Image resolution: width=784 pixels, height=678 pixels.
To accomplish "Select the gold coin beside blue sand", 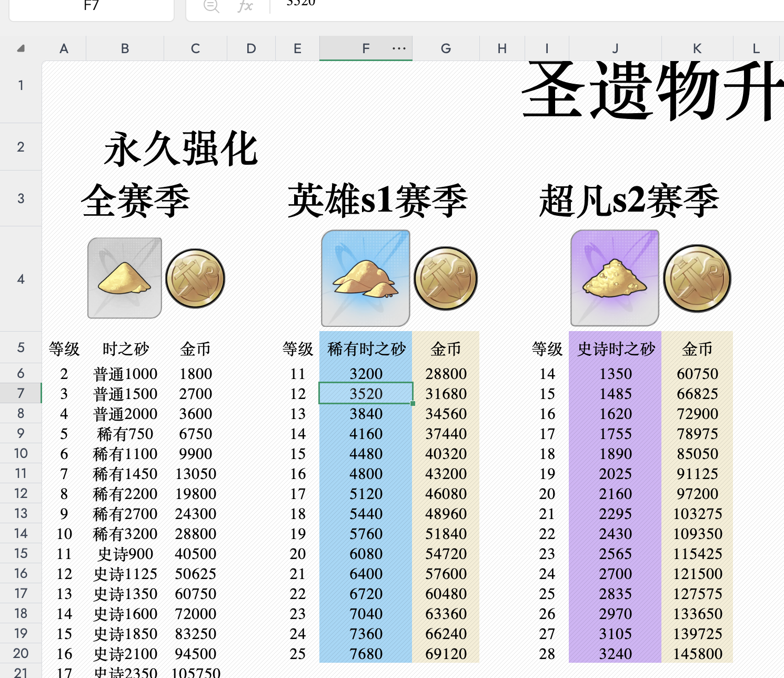I will pyautogui.click(x=446, y=278).
